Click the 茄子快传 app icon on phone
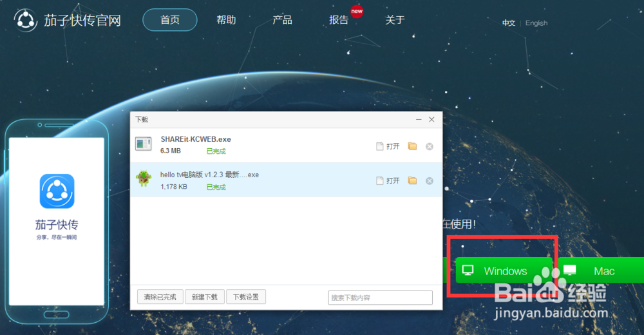 (57, 191)
